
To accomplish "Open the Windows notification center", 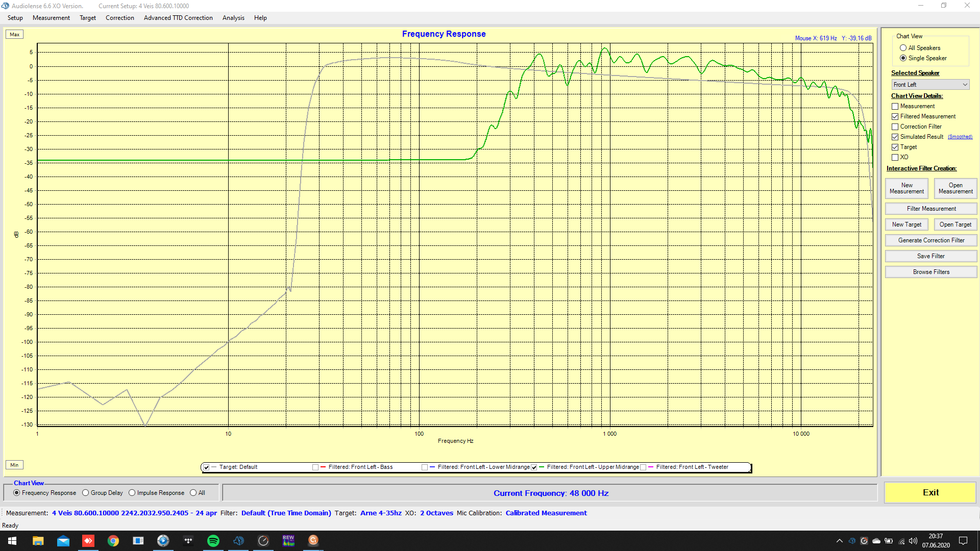I will click(x=963, y=541).
